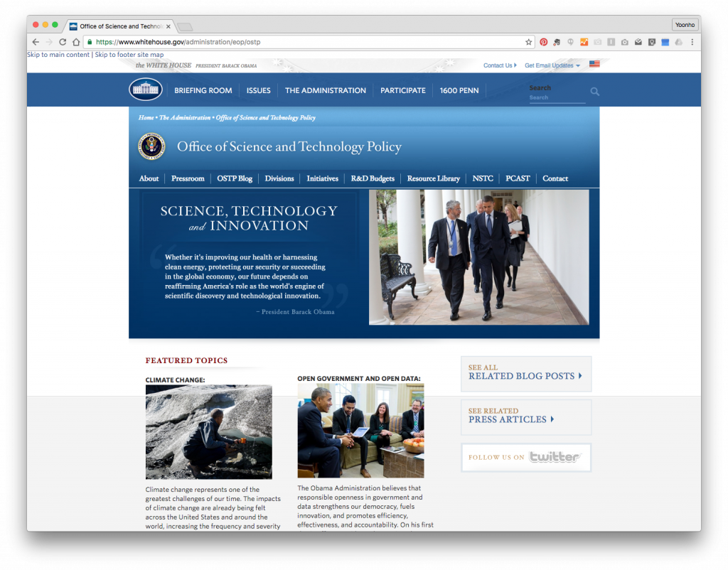Reload the page with the refresh icon

[x=63, y=42]
